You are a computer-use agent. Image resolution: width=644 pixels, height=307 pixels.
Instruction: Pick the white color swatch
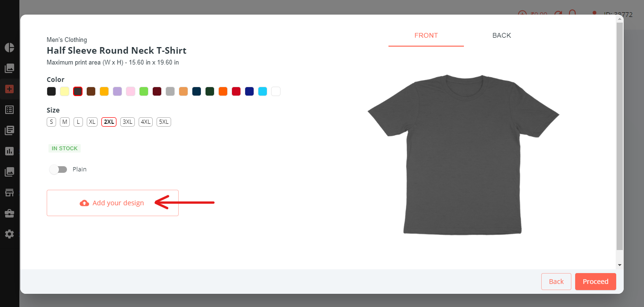click(x=276, y=91)
